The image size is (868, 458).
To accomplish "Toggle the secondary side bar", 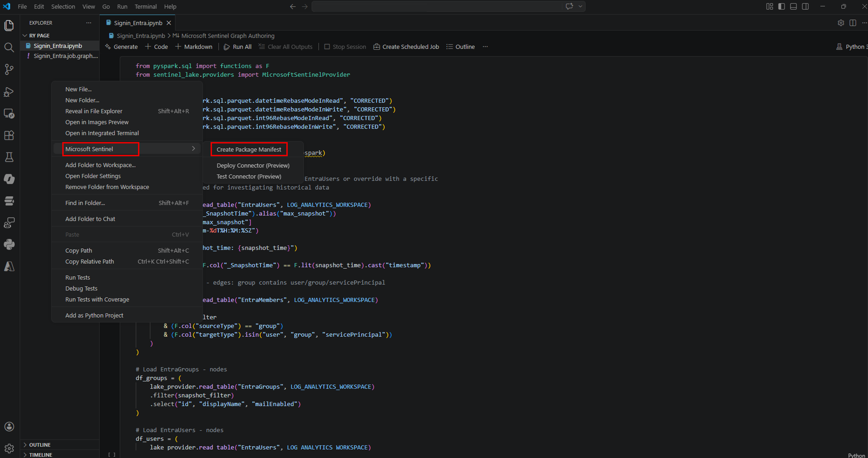I will click(x=805, y=6).
